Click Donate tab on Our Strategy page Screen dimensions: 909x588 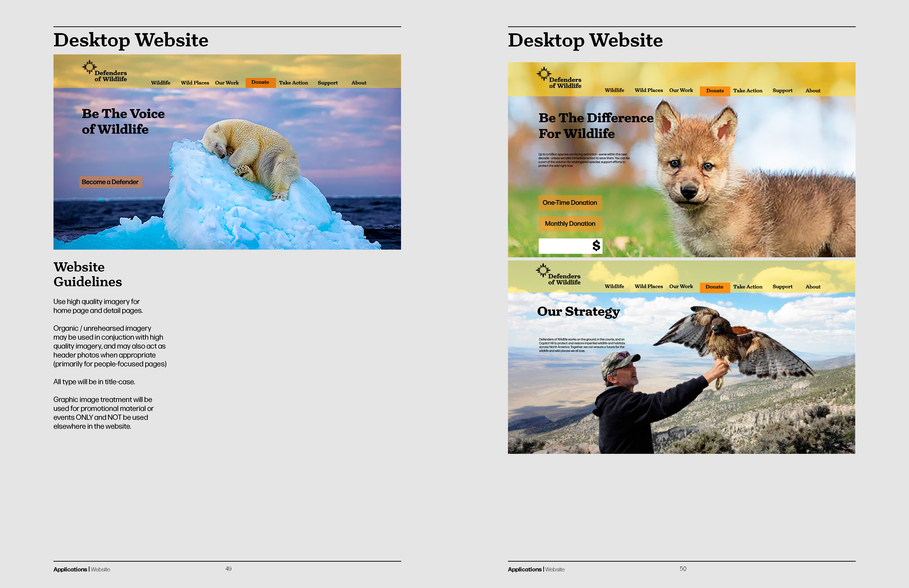click(714, 287)
